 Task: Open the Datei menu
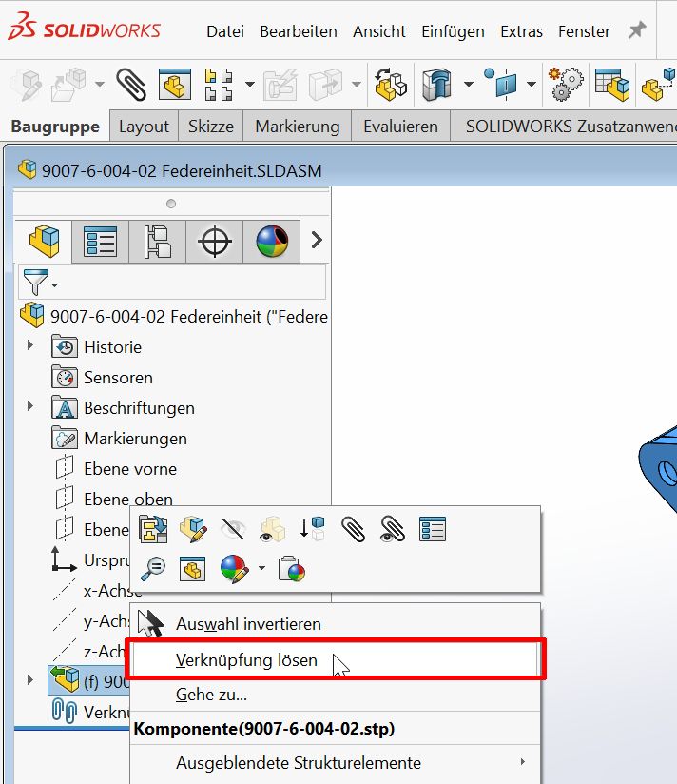(225, 31)
